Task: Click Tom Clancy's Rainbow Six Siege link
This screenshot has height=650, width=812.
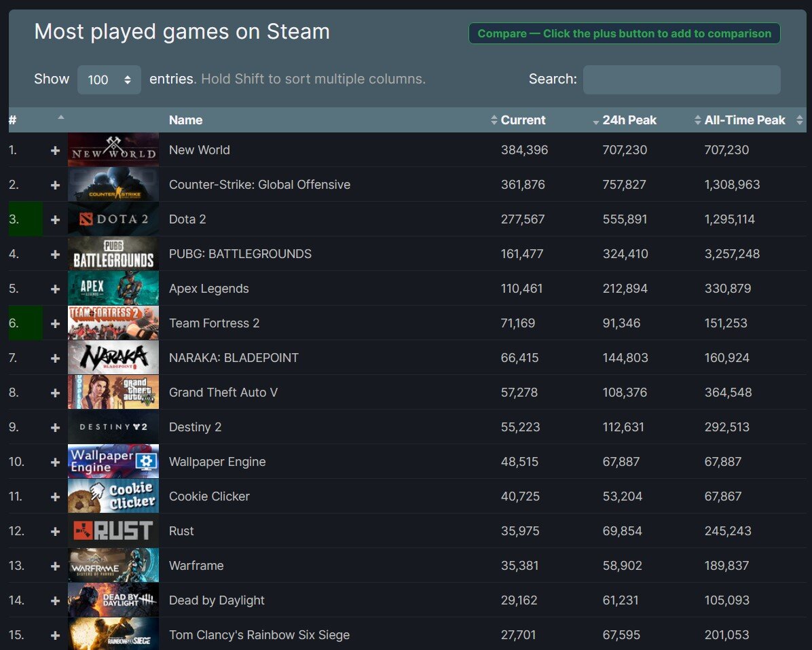Action: tap(259, 636)
